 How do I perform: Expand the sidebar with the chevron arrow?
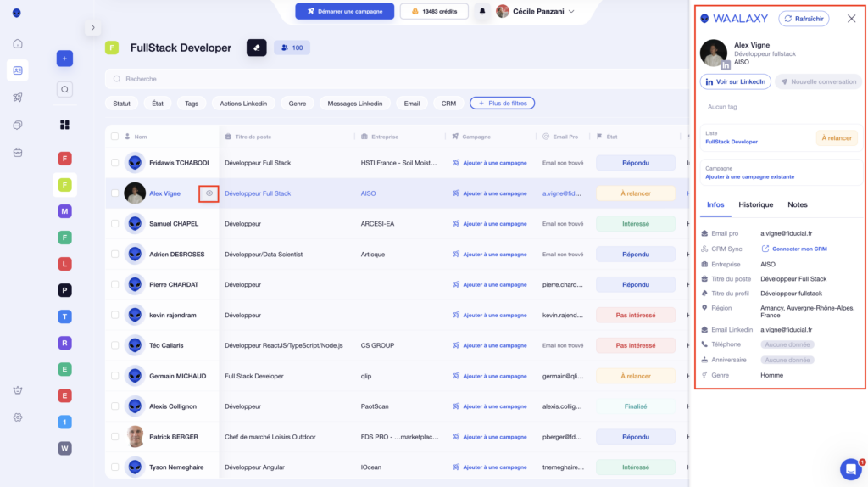tap(92, 28)
